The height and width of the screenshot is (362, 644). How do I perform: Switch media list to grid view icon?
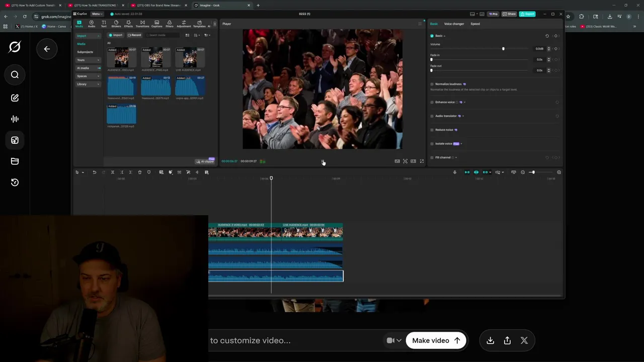coord(187,35)
